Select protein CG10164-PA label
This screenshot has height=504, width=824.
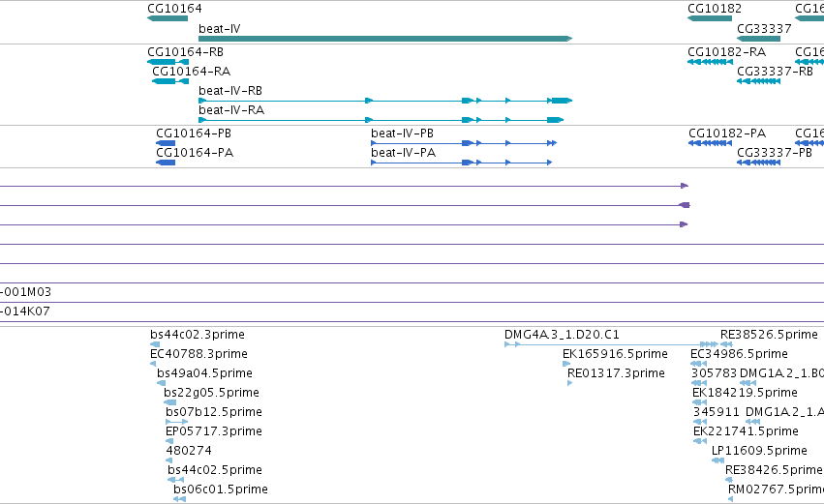point(195,153)
